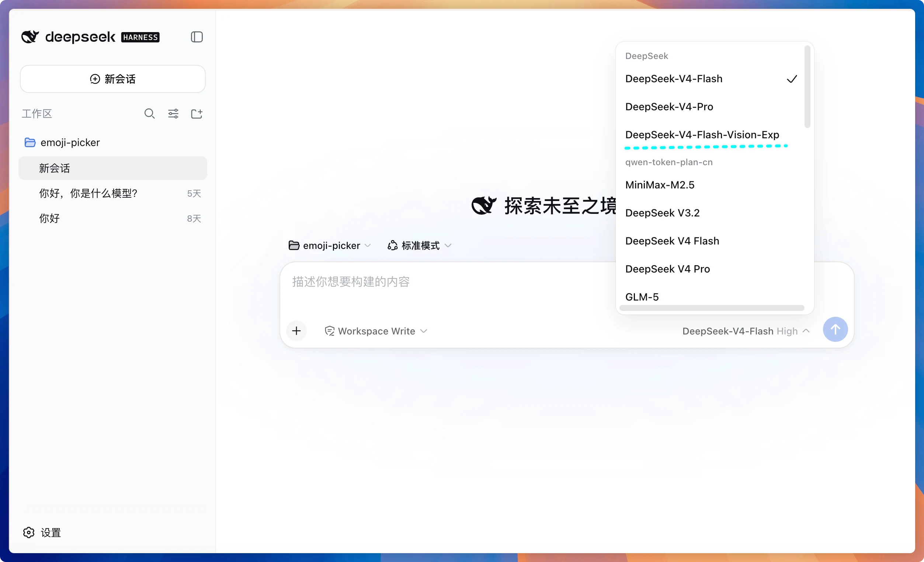This screenshot has height=562, width=924.
Task: Open 设置 settings
Action: [x=42, y=532]
